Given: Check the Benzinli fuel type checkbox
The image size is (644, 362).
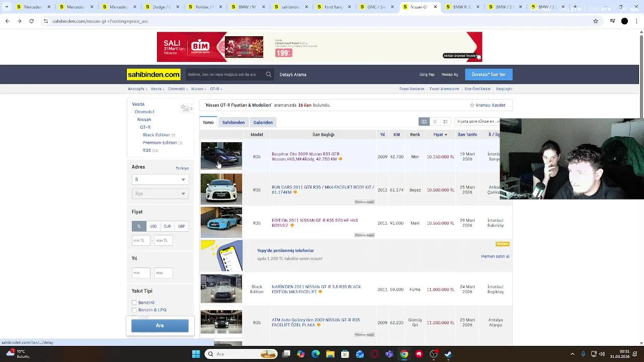Looking at the screenshot, I should click(134, 303).
